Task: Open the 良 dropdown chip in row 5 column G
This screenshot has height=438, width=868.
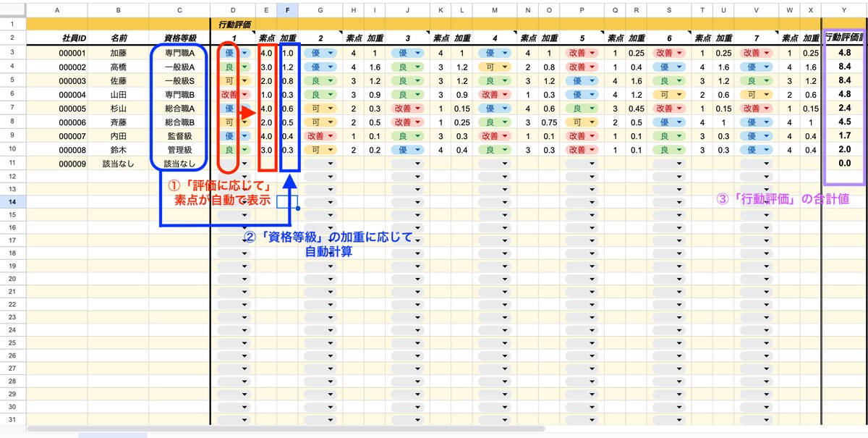Action: click(x=320, y=80)
